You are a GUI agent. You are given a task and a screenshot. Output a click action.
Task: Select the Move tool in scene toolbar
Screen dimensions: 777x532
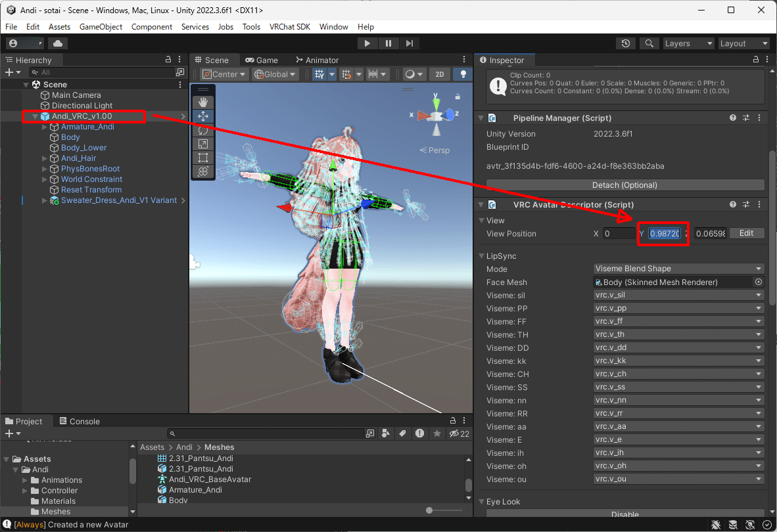pos(203,116)
